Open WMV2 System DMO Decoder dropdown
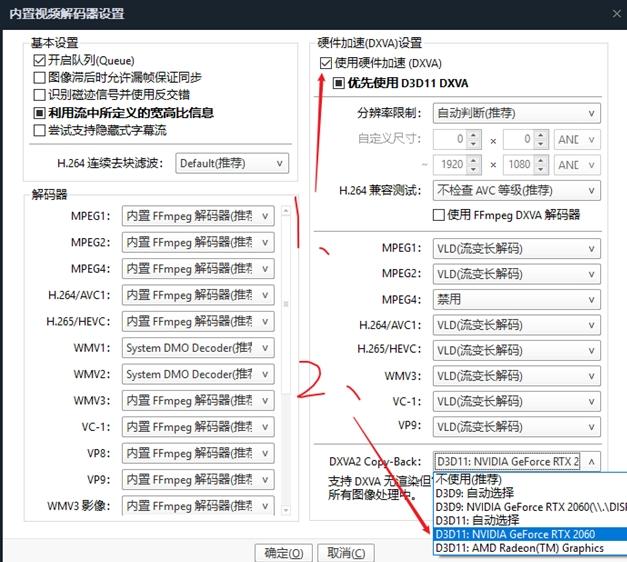This screenshot has height=562, width=627. click(198, 374)
